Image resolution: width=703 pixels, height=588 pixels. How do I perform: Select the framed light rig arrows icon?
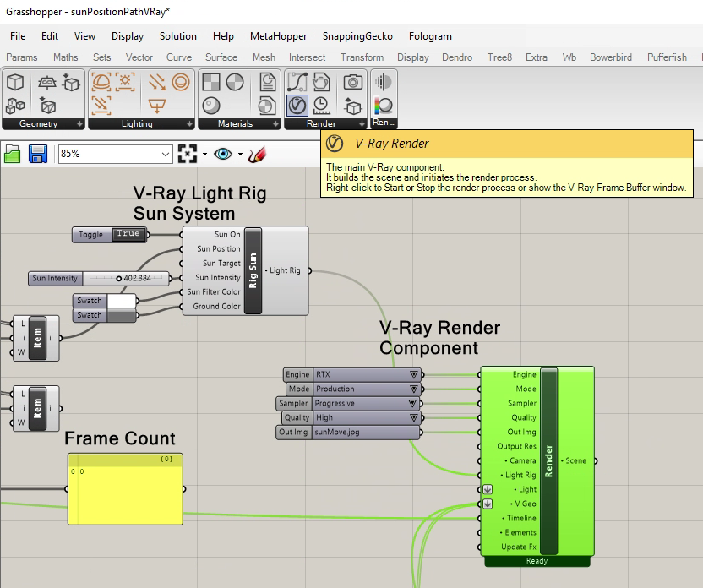(x=101, y=106)
